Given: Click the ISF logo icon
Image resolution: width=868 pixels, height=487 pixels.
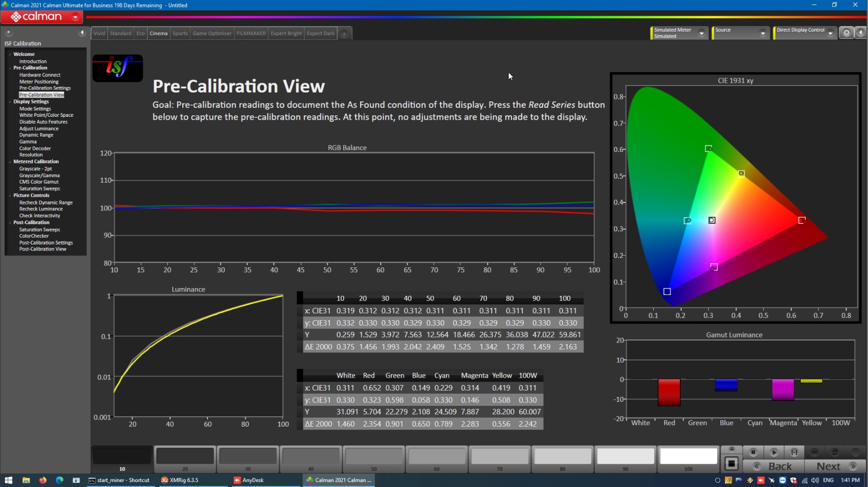Looking at the screenshot, I should 117,68.
